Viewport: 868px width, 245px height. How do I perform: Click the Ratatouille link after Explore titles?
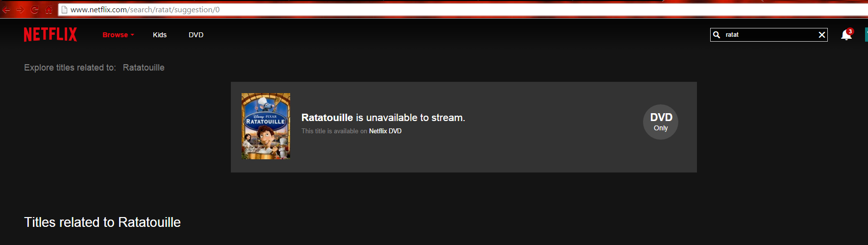[x=144, y=68]
